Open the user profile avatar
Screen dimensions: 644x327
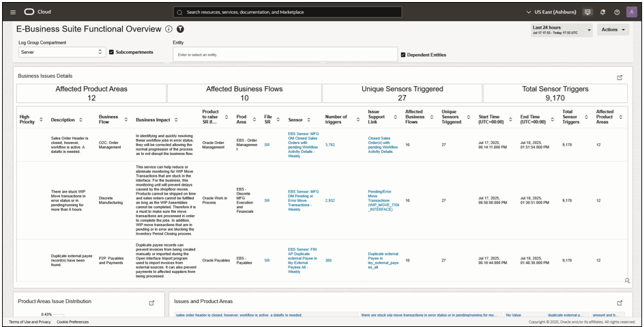point(632,12)
